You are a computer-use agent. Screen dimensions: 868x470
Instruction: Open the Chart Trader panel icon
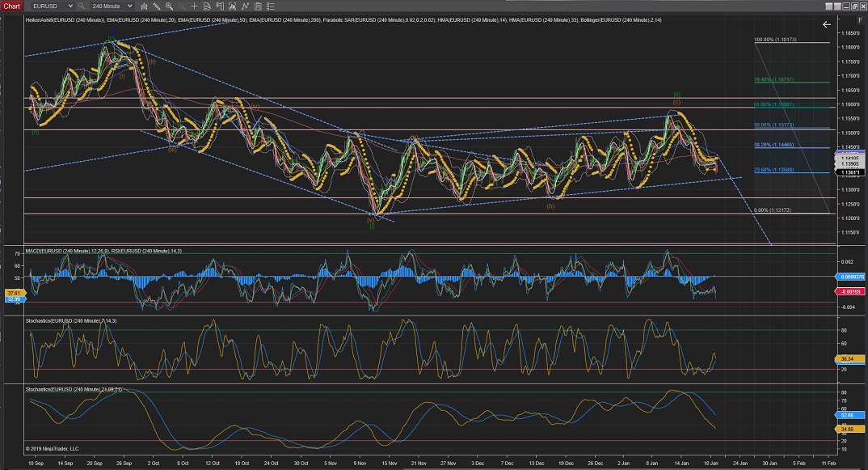point(220,6)
